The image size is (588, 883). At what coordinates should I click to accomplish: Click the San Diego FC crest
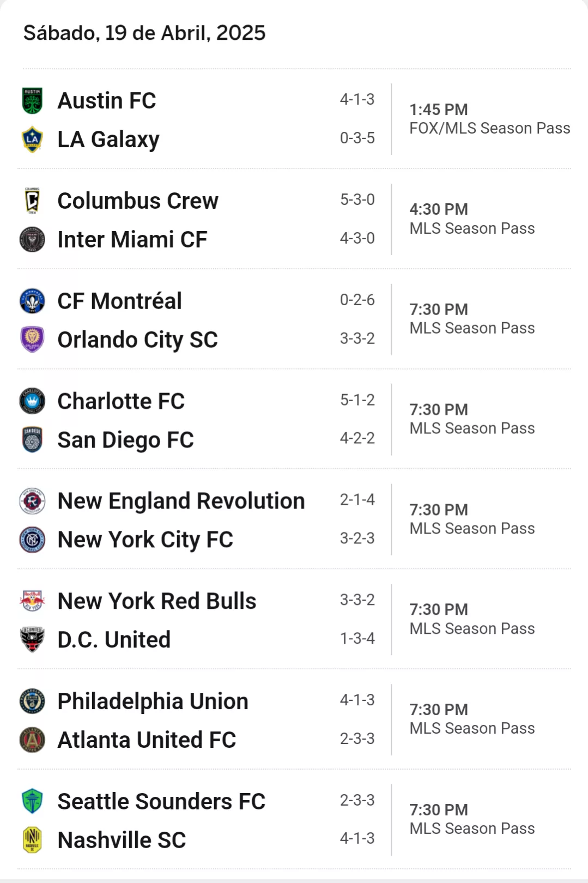tap(32, 440)
